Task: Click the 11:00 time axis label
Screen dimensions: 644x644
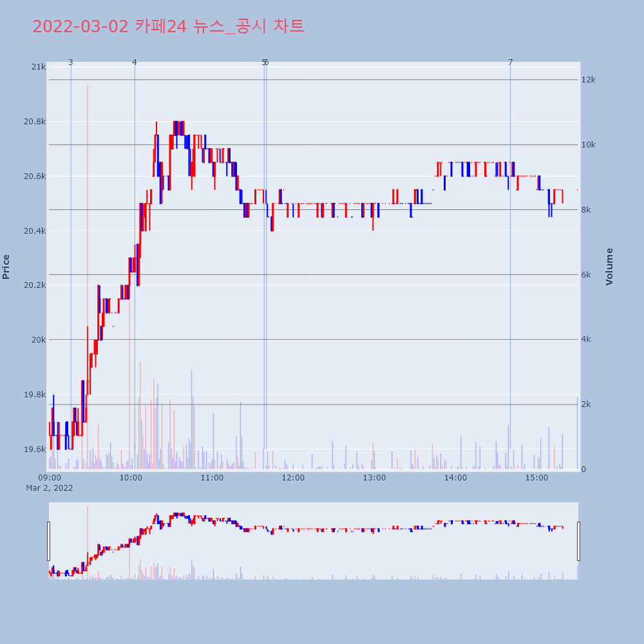Action: click(212, 478)
